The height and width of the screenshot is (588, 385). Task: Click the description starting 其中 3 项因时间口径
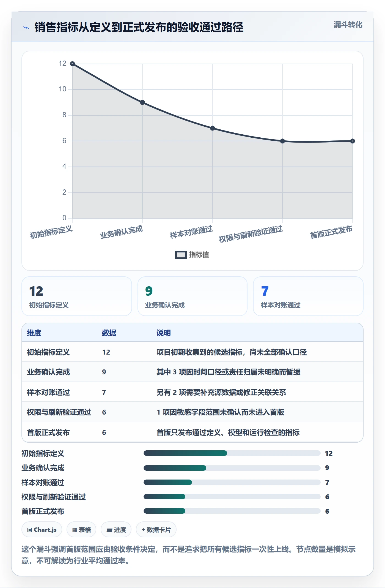229,372
